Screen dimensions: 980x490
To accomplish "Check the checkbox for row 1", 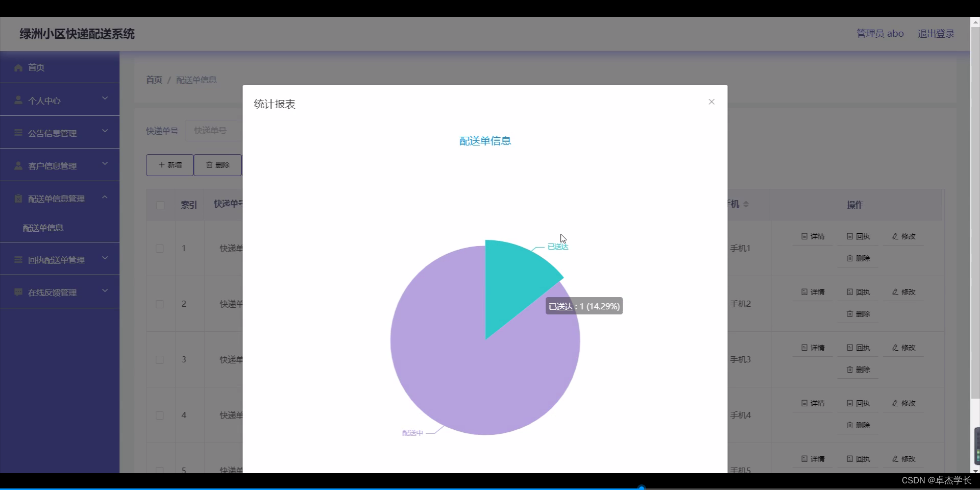I will tap(159, 249).
